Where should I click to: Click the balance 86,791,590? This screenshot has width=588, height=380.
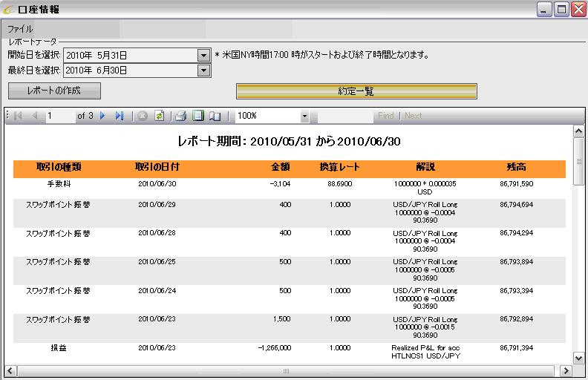pyautogui.click(x=517, y=184)
